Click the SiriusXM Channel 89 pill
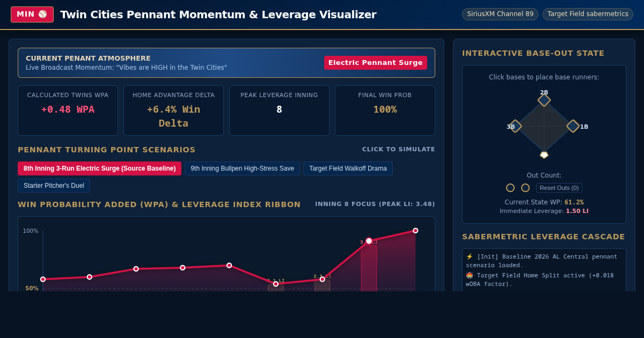644x338 pixels. click(500, 14)
